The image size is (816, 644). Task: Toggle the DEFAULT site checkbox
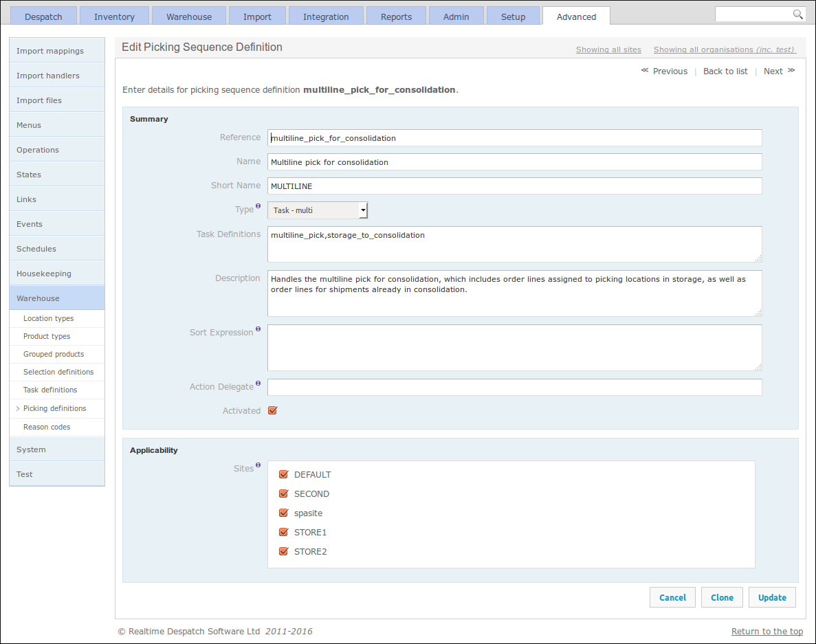point(284,474)
